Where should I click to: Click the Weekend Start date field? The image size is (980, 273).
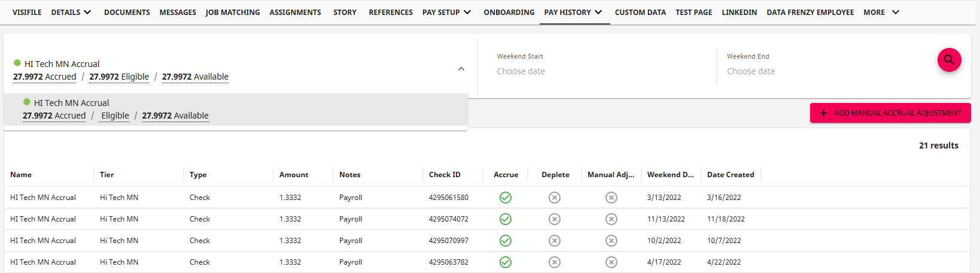pos(521,71)
